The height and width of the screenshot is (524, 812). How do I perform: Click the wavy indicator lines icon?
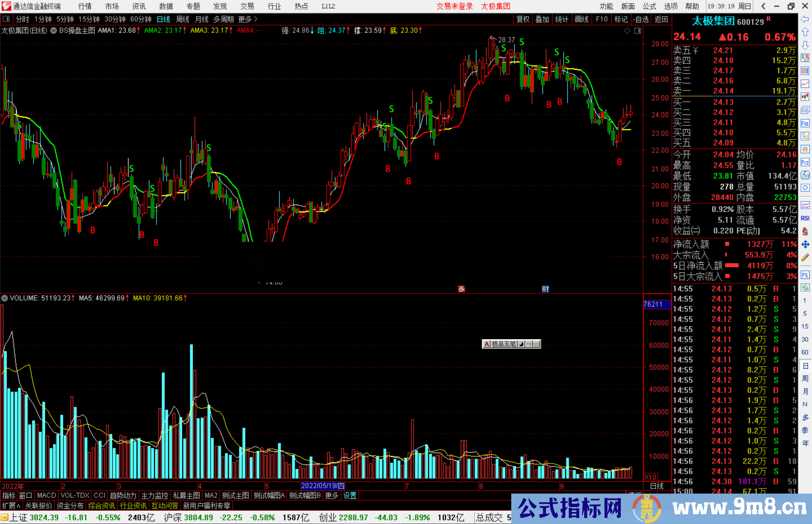point(805,205)
